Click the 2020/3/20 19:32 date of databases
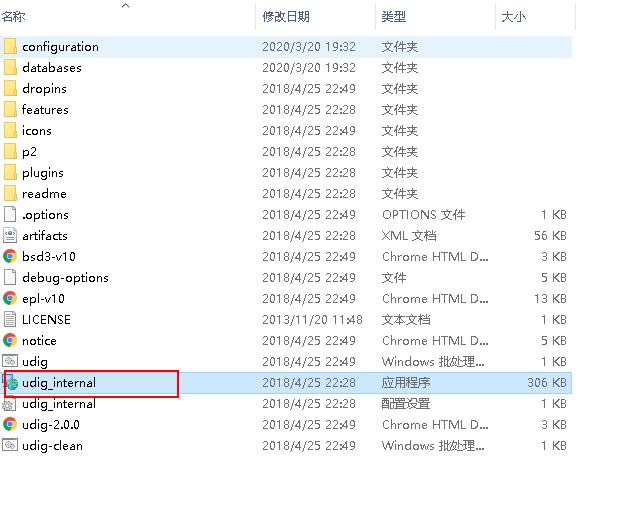 click(309, 68)
